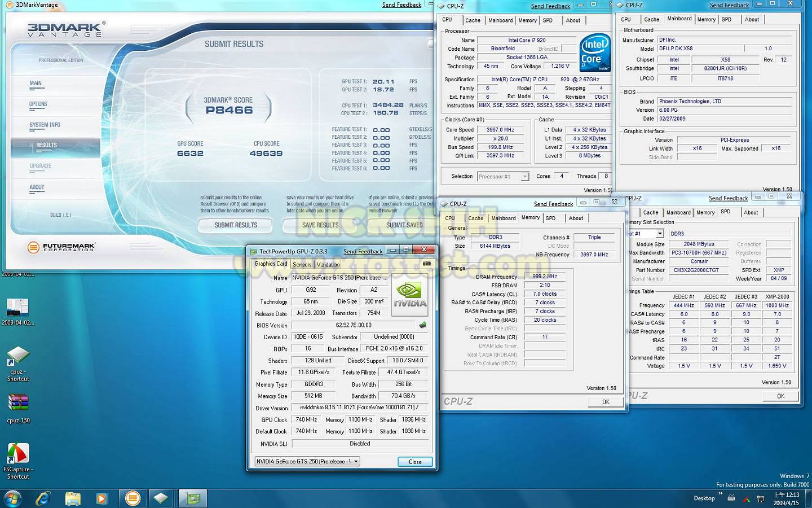Open Windows Explorer folder taskbar icon
812x508 pixels.
pyautogui.click(x=73, y=498)
